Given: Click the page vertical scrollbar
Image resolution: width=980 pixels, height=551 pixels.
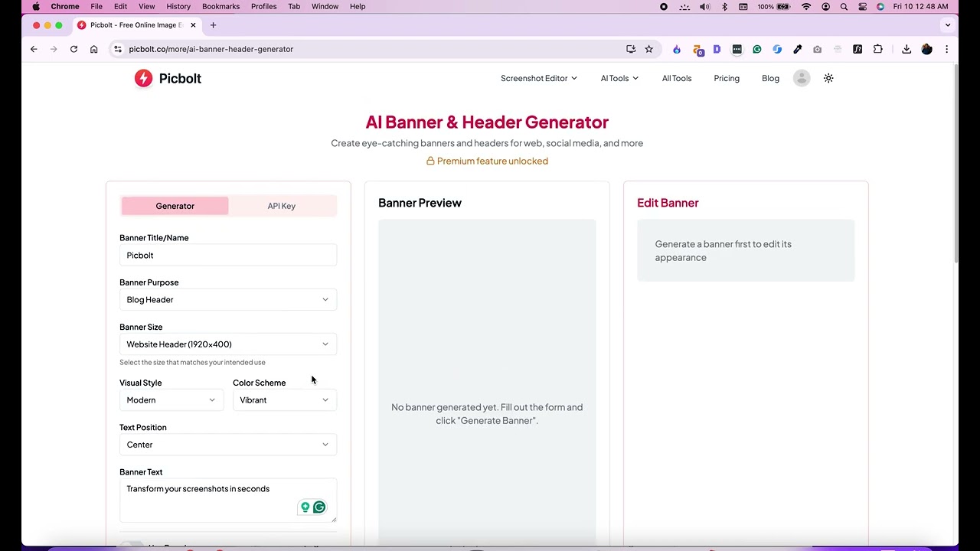Looking at the screenshot, I should [955, 165].
